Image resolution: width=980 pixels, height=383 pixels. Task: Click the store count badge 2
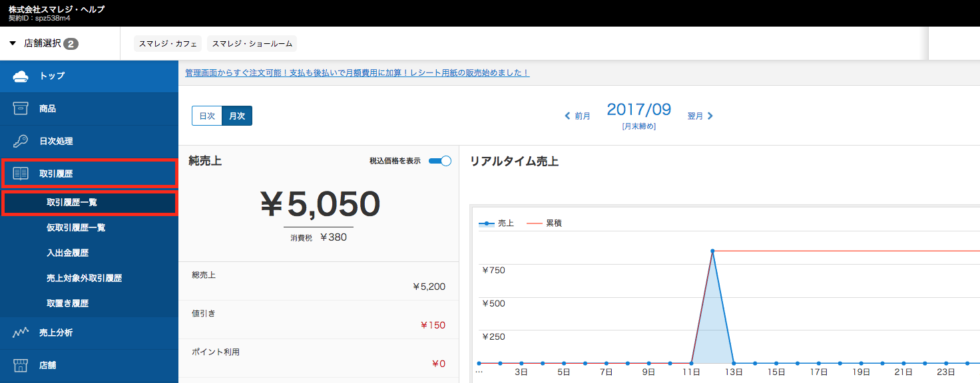[71, 44]
